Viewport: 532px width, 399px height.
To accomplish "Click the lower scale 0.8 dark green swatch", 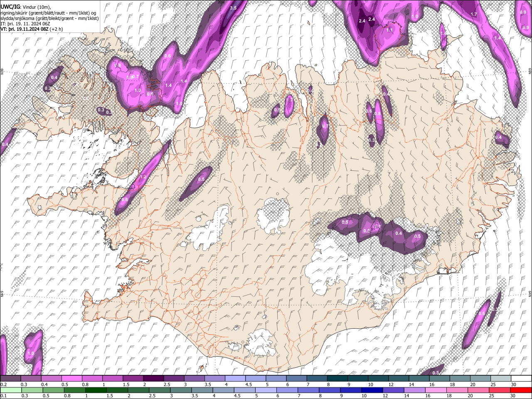I will [x=75, y=390].
